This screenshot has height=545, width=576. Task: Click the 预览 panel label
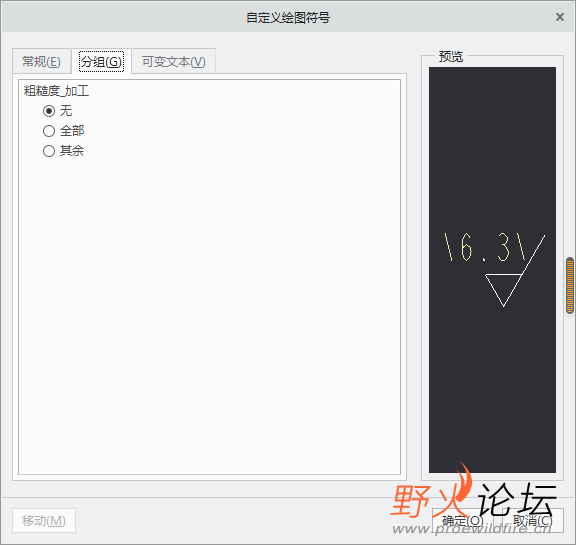click(451, 57)
